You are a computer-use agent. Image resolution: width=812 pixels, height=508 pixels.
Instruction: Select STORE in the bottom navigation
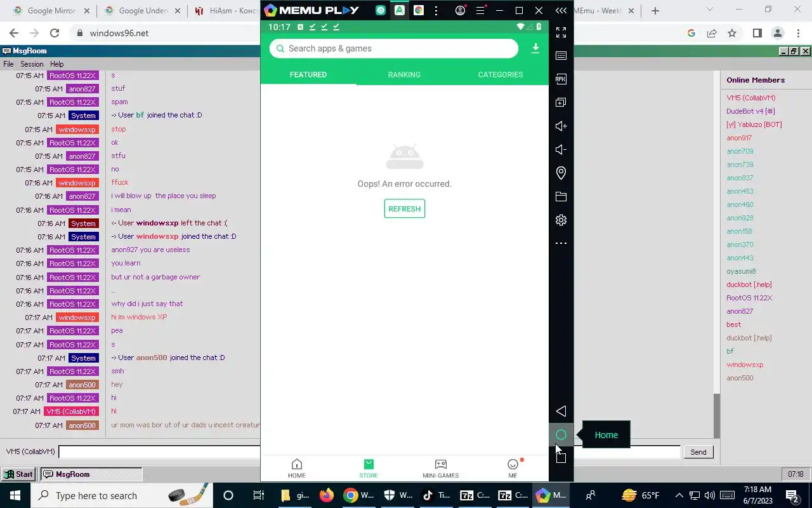pos(369,469)
